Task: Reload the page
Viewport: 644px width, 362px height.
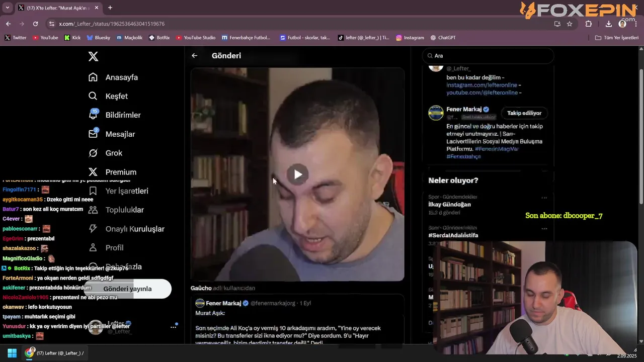Action: 35,24
